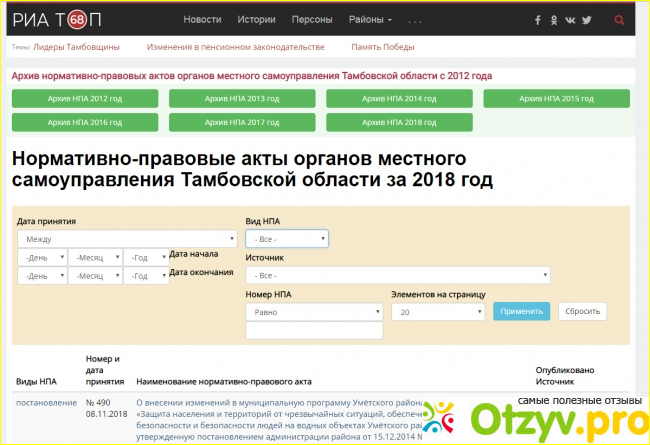Open the Элементов на страницу dropdown
Screen dimensions: 650x445
tap(437, 312)
